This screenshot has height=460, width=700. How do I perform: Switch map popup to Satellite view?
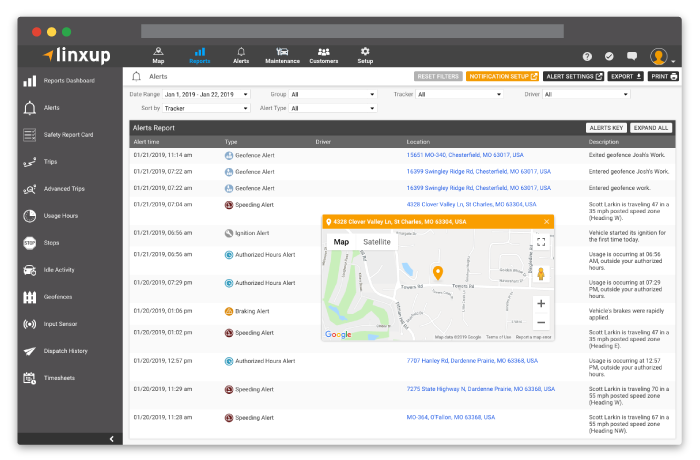coord(377,242)
